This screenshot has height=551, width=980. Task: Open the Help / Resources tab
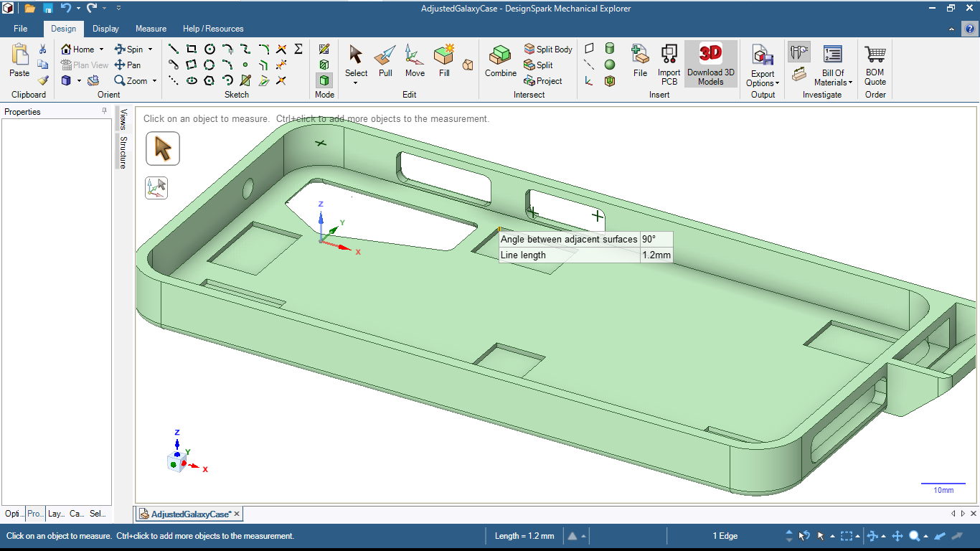pyautogui.click(x=213, y=29)
